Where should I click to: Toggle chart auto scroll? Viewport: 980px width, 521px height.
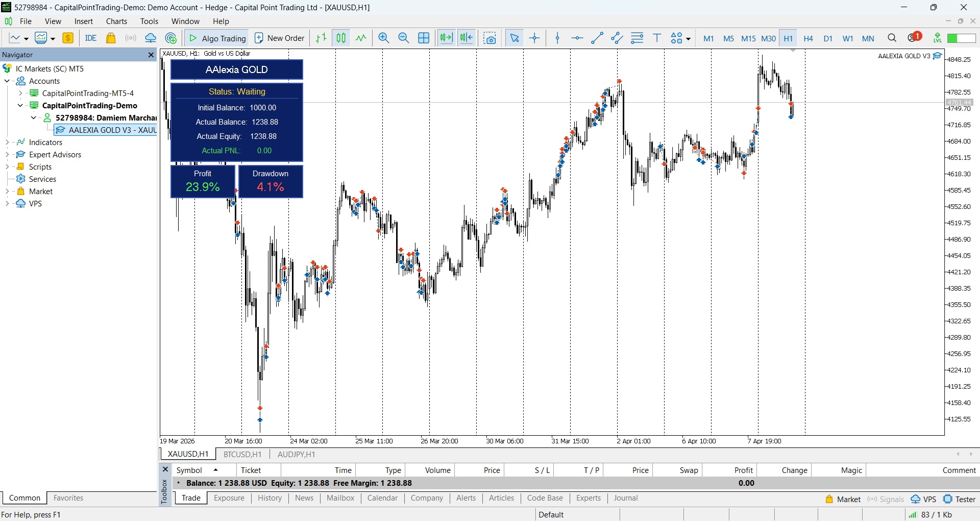point(447,38)
